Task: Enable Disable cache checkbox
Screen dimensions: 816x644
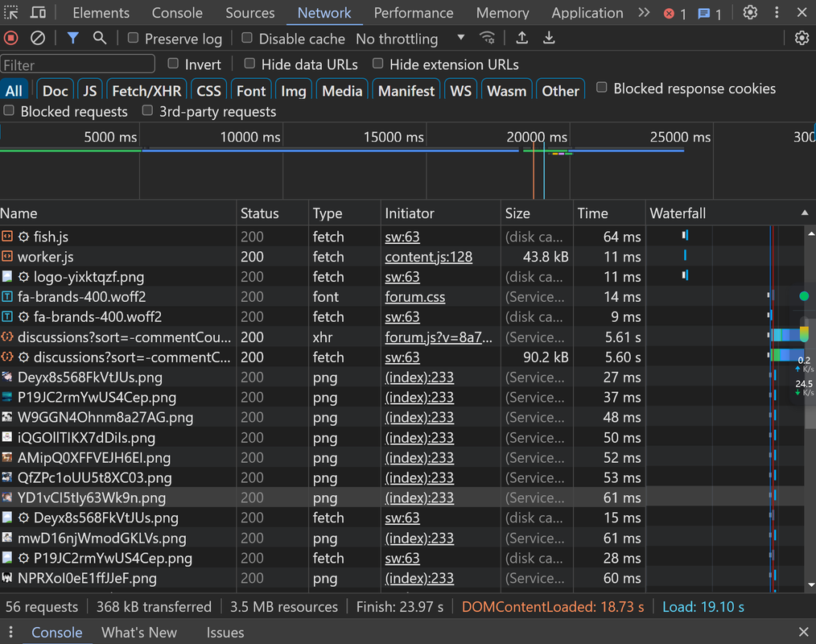Action: 247,38
